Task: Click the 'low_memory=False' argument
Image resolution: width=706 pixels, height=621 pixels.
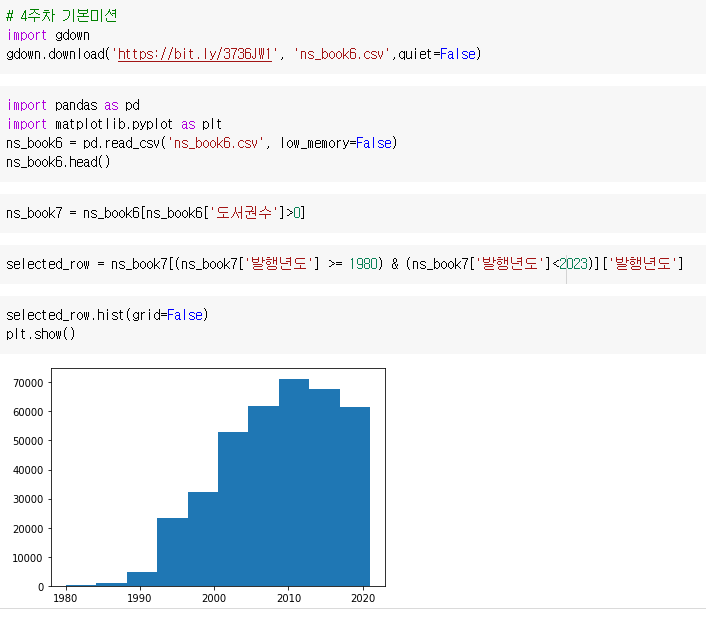Action: point(335,143)
